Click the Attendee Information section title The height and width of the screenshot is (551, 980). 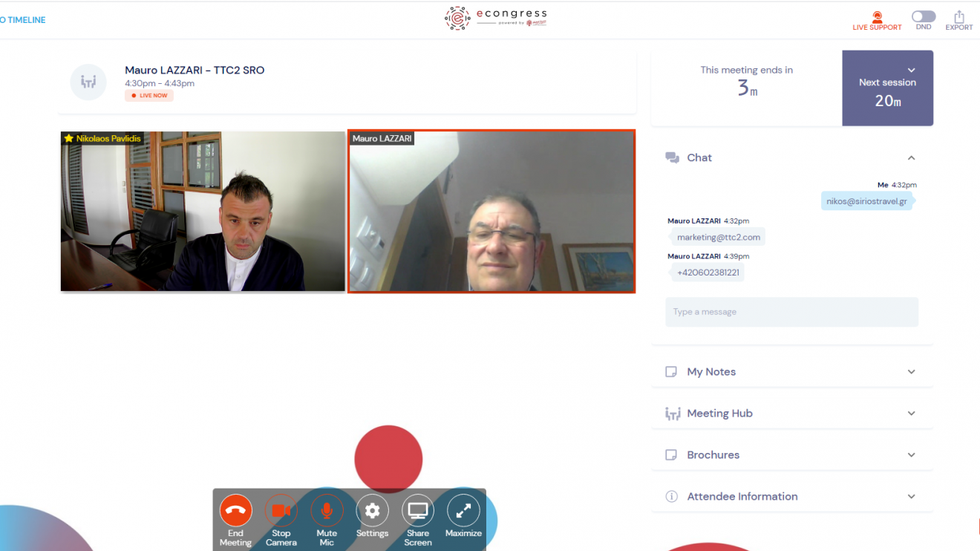coord(742,497)
